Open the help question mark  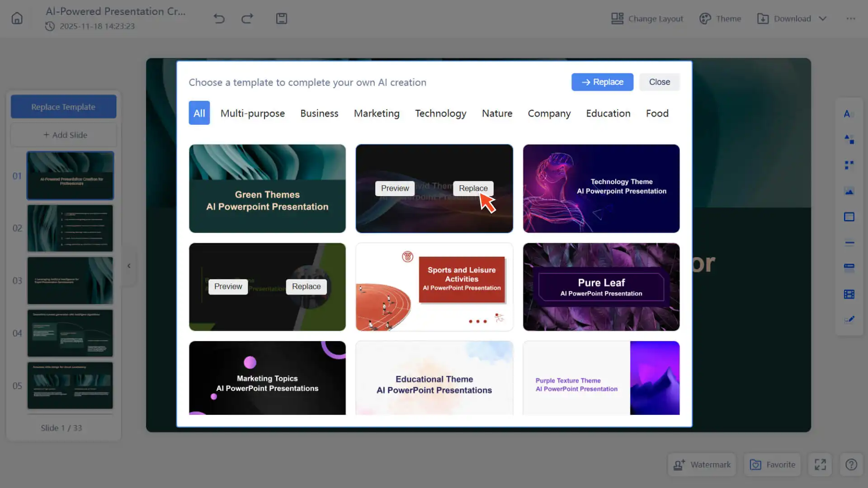[851, 465]
